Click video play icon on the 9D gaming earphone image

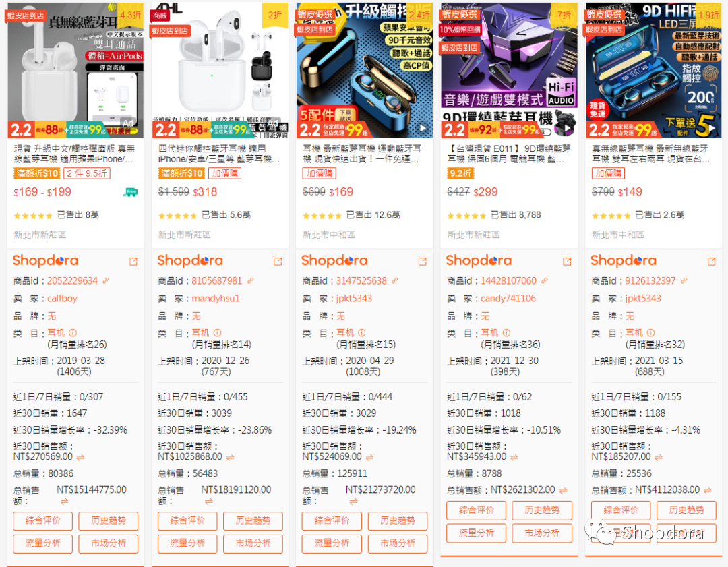pos(567,128)
